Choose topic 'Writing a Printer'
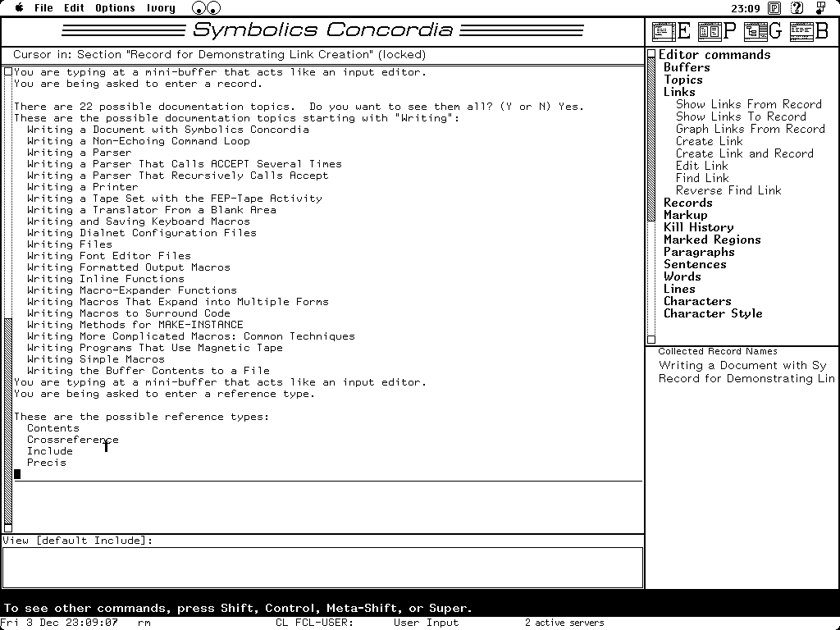The height and width of the screenshot is (630, 840). click(83, 187)
